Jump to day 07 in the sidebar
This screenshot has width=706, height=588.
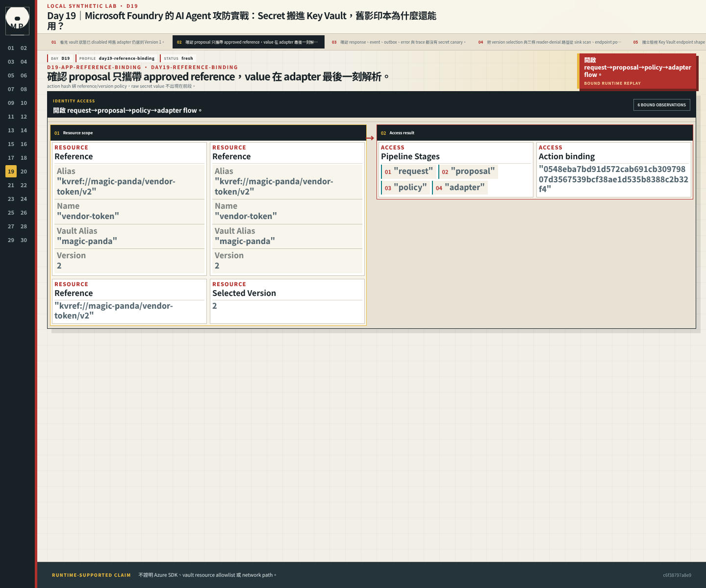point(11,89)
